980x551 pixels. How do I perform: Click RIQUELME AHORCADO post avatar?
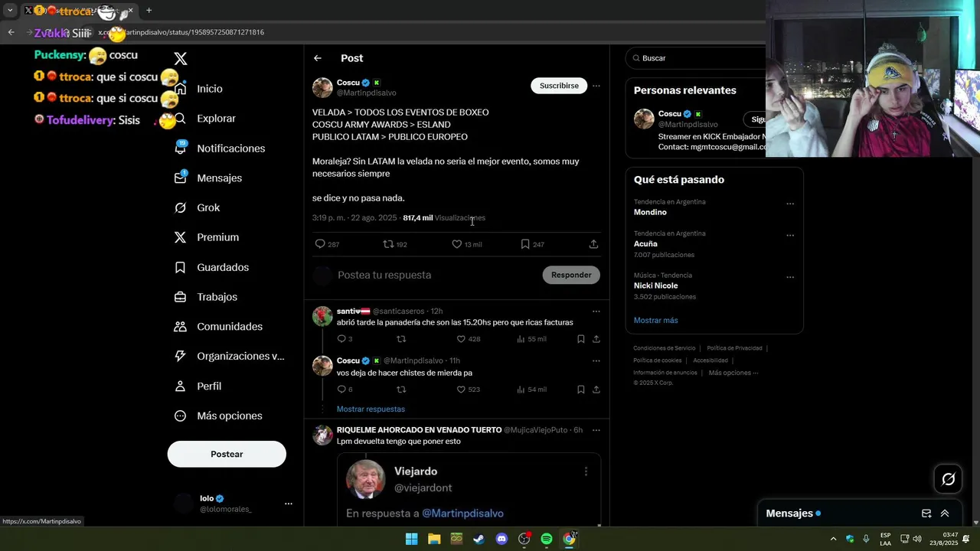(322, 435)
